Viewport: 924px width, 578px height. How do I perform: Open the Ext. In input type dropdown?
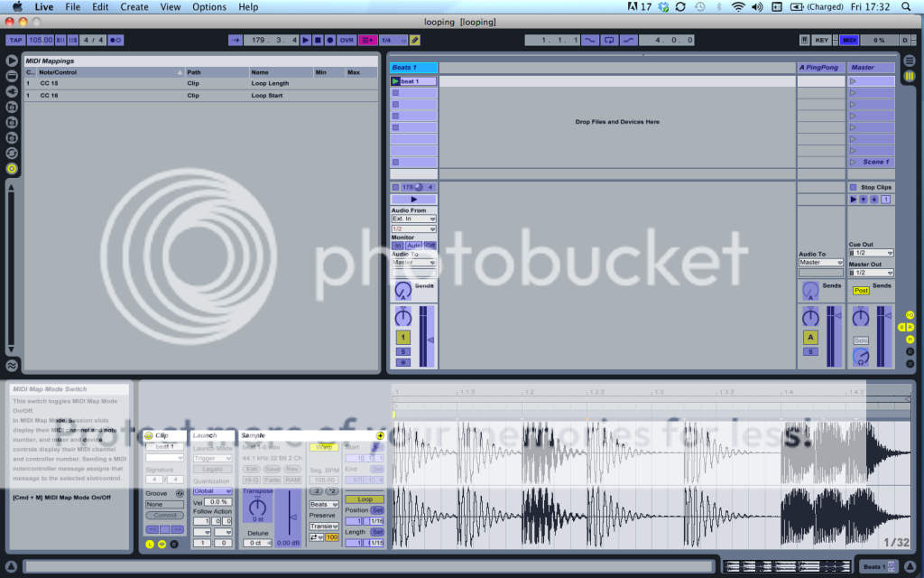click(x=413, y=219)
